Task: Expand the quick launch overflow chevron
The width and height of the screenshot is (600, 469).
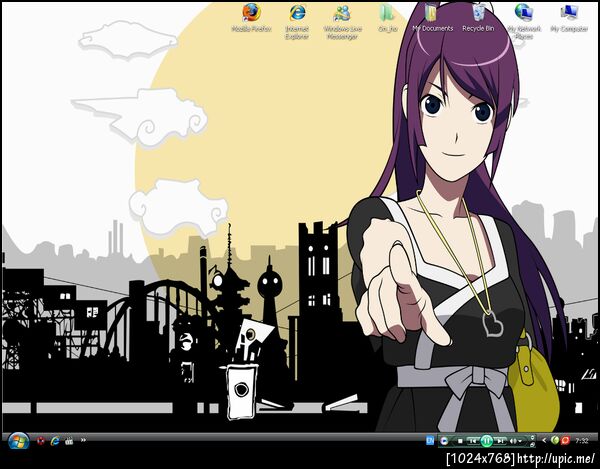Action: [83, 440]
